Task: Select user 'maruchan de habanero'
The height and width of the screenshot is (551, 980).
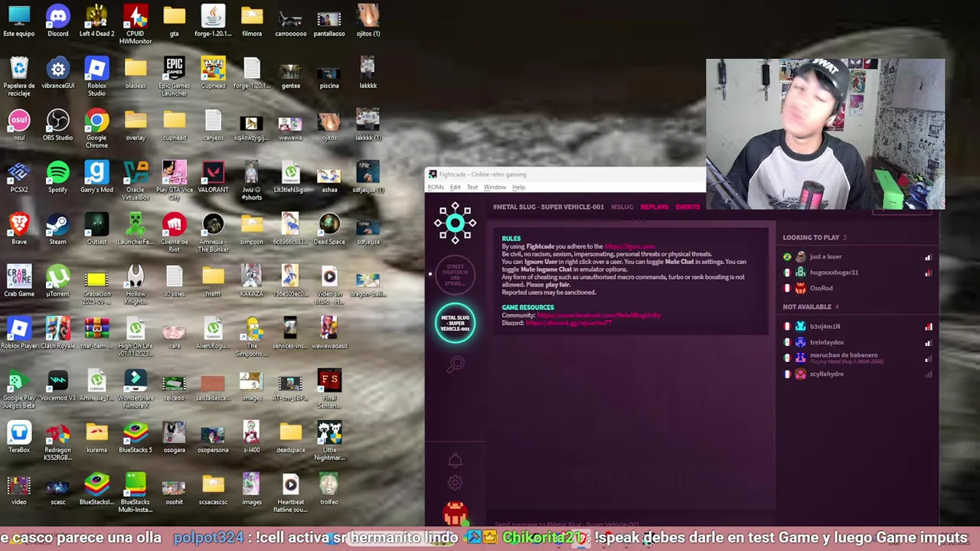Action: (x=844, y=357)
